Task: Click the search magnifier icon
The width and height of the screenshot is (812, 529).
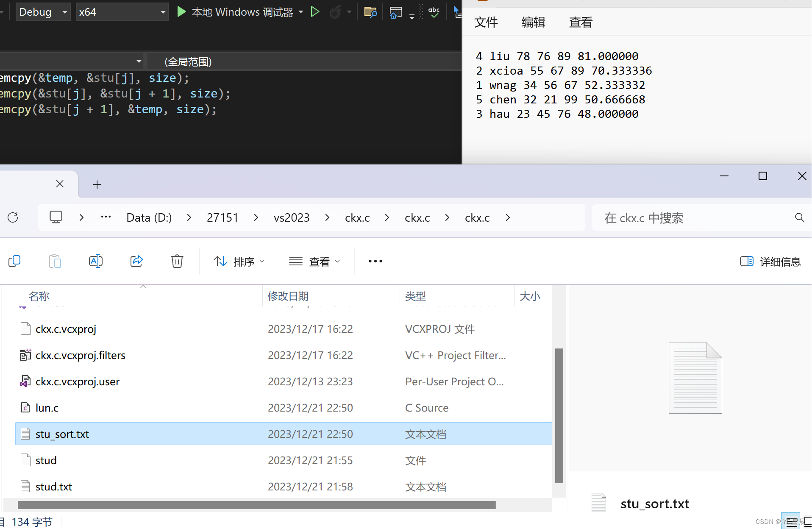Action: coord(799,217)
